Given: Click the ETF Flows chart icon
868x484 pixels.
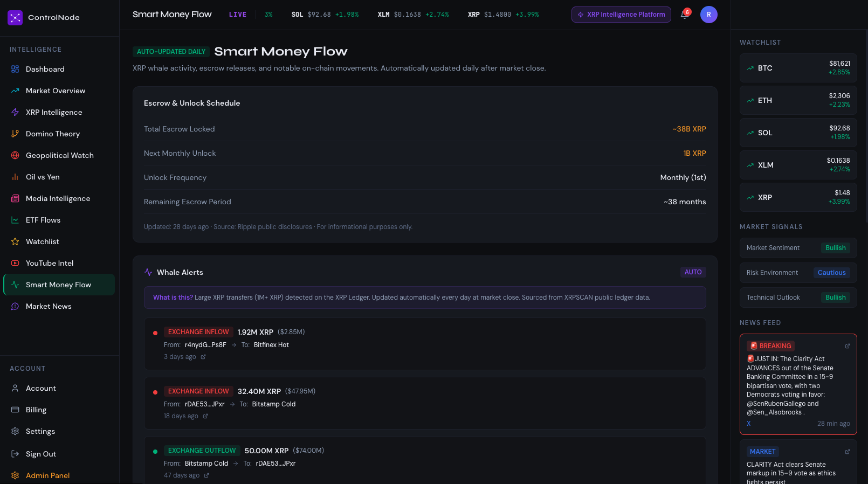Looking at the screenshot, I should click(15, 220).
